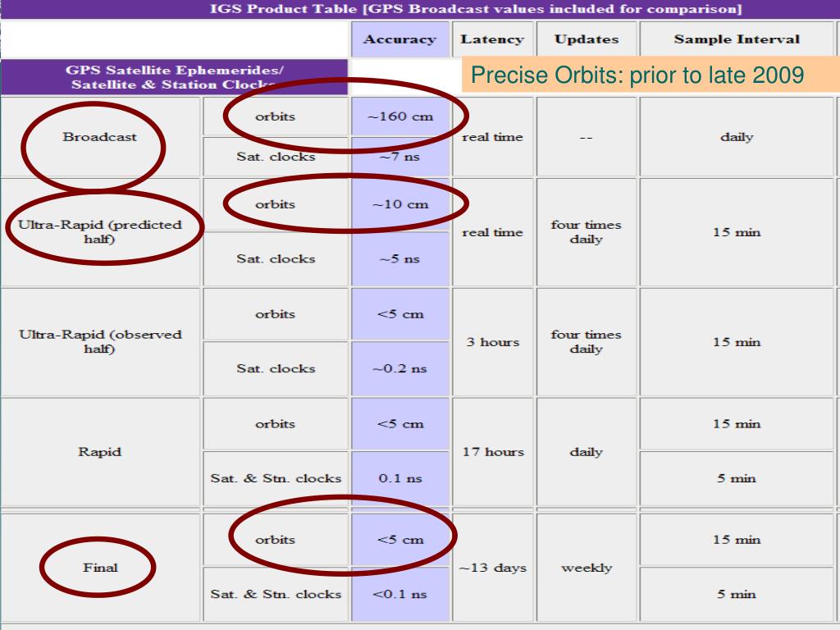840x630 pixels.
Task: Click "15 min" for Ultra-Rapid observed half
Action: pos(737,342)
